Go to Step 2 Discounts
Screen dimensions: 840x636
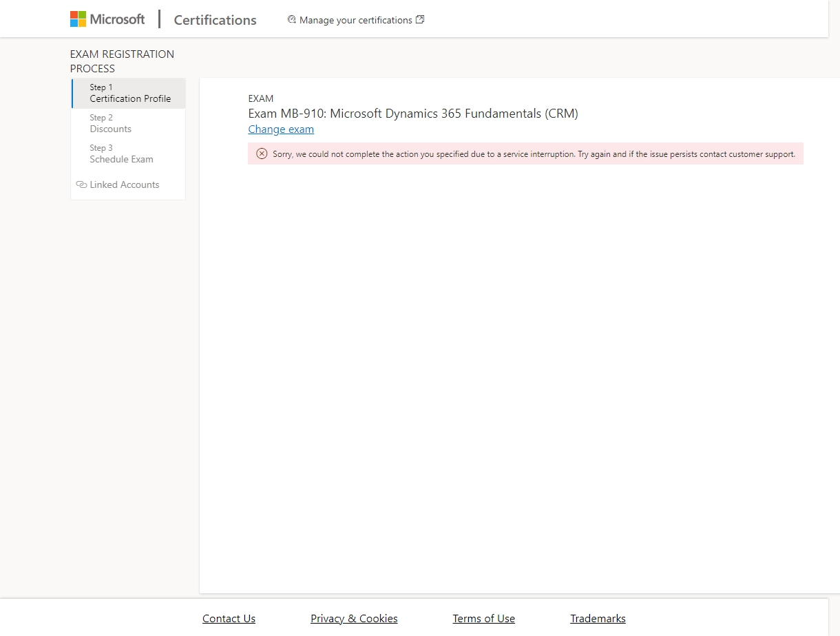pos(129,123)
